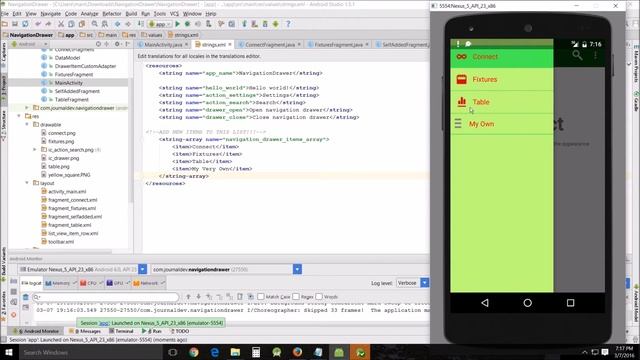Switch to the FixturesFragment.java editor tab

pyautogui.click(x=338, y=44)
